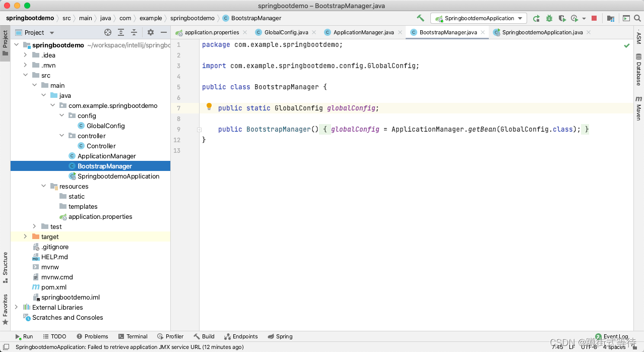The height and width of the screenshot is (352, 644).
Task: Open the dropdown arrow beside the Profile icon
Action: pos(584,19)
